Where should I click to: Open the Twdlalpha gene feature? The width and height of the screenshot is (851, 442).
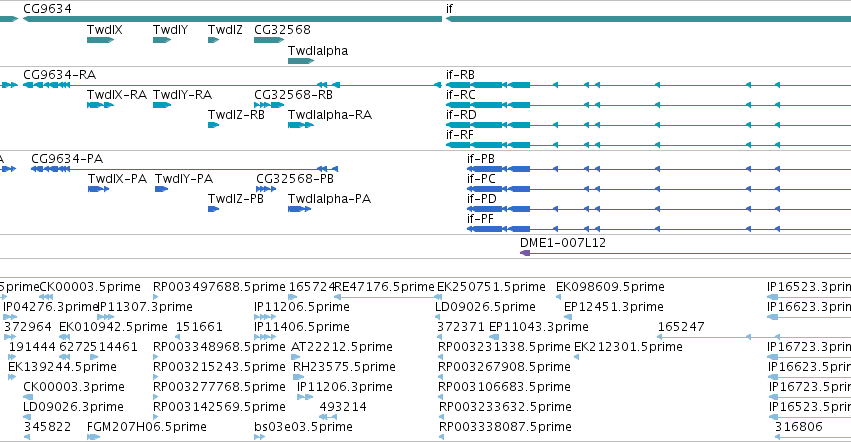point(301,61)
